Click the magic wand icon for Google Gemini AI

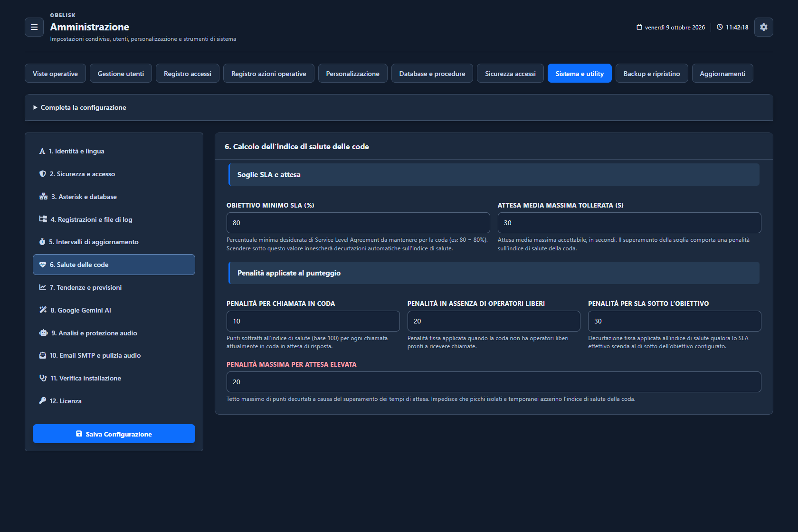point(43,310)
